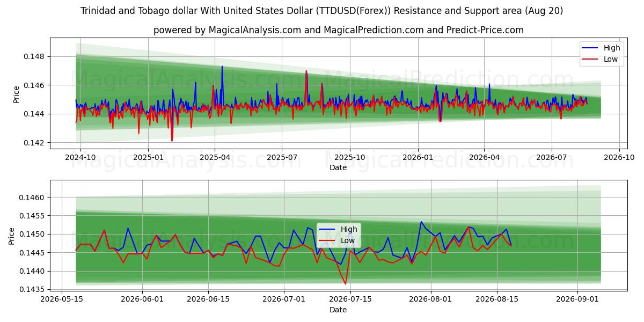This screenshot has width=644, height=322.
Task: Click the bottom chart x-axis tick 2026-08-01
Action: tap(431, 299)
